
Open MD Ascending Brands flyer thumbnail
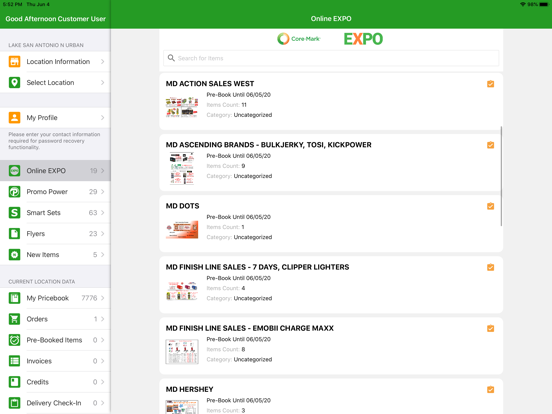tap(182, 168)
